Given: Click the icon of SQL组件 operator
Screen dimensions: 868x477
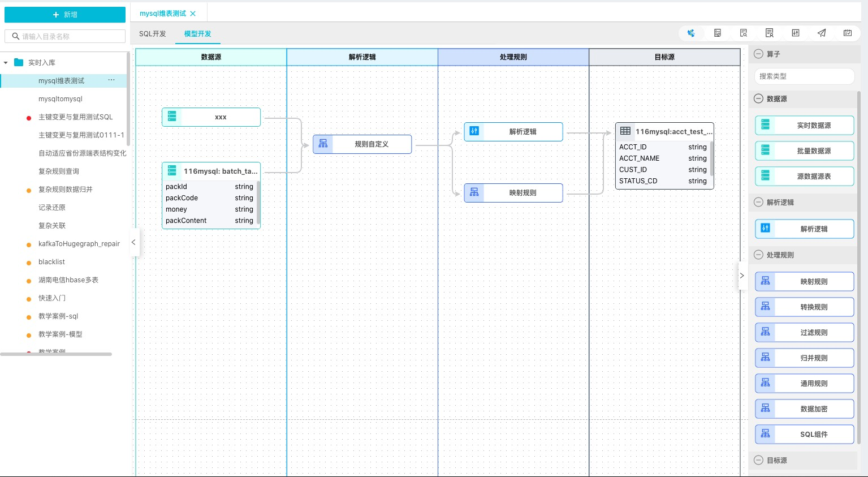Looking at the screenshot, I should point(766,434).
